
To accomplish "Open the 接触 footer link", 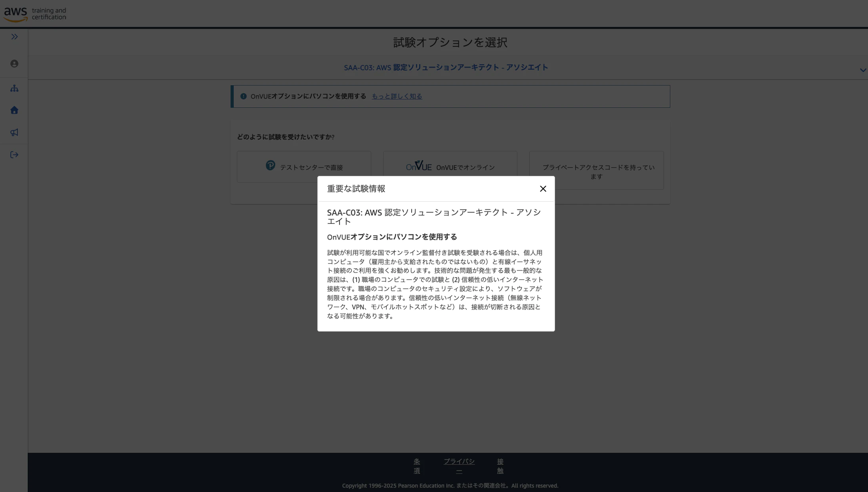I will pos(500,466).
